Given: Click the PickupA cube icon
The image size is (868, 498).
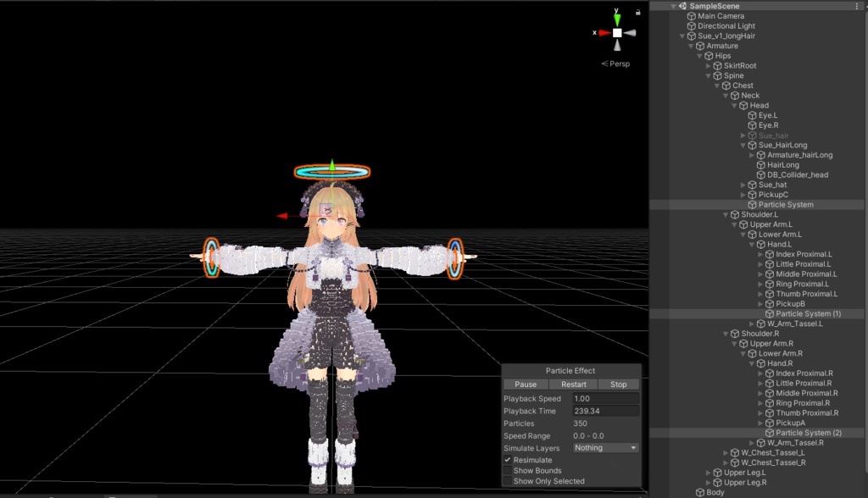Looking at the screenshot, I should click(x=770, y=423).
